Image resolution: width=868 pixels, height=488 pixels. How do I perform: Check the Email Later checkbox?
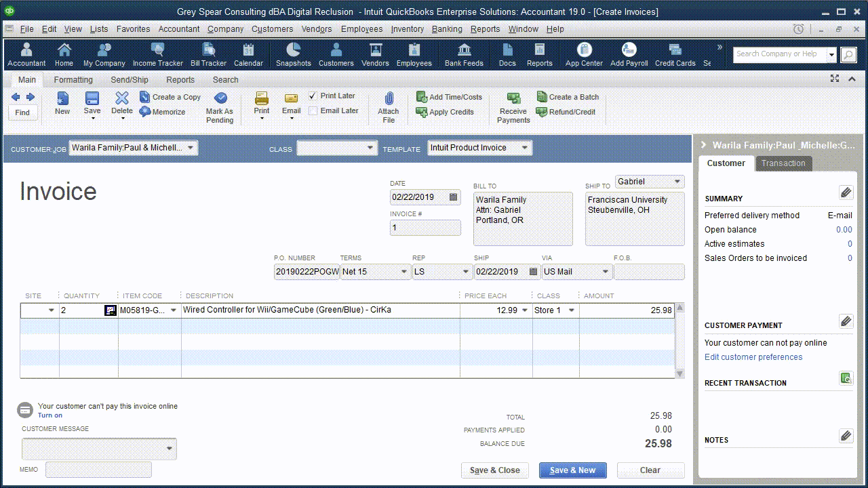[313, 111]
